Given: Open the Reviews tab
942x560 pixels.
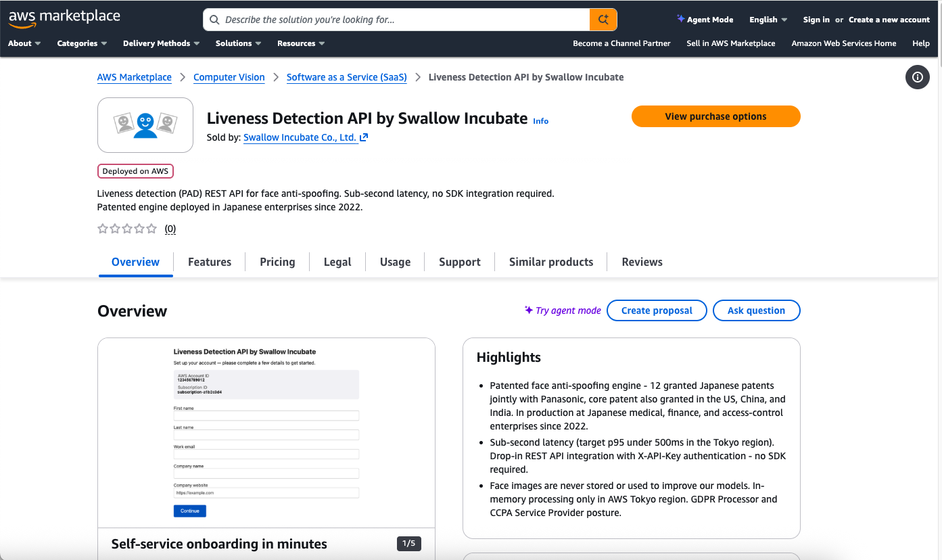Looking at the screenshot, I should 642,262.
